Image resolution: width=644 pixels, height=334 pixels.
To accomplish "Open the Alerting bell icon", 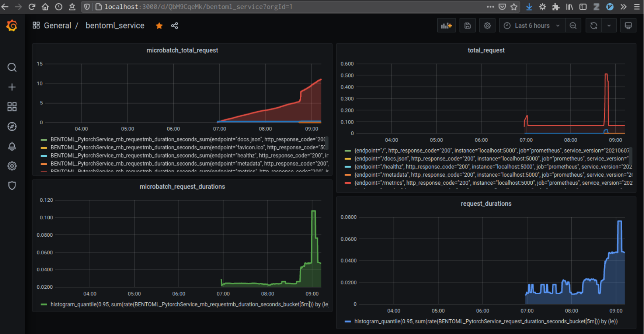I will (x=12, y=146).
